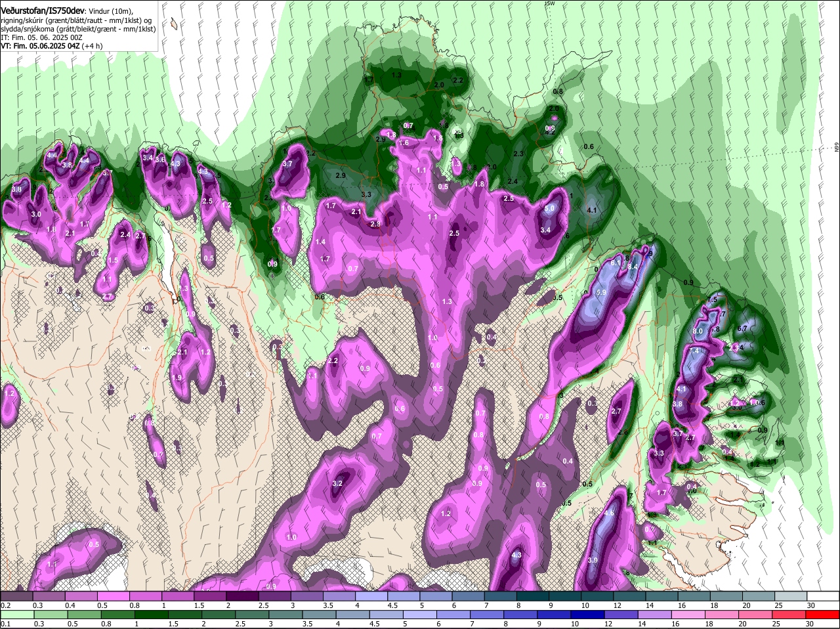
Task: Click the 'slydda/snjókoma' legend description line
Action: click(x=77, y=30)
